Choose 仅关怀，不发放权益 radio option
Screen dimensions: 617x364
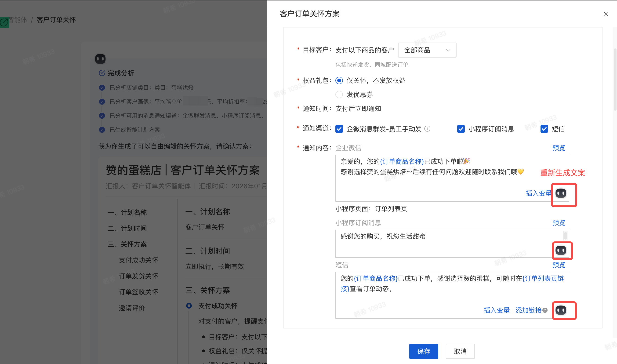pyautogui.click(x=339, y=80)
